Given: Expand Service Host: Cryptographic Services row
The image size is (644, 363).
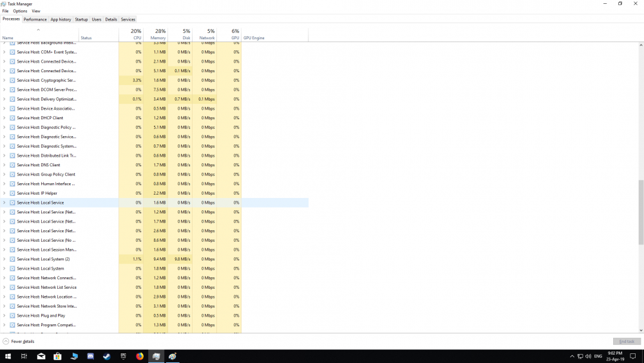Looking at the screenshot, I should coord(4,80).
